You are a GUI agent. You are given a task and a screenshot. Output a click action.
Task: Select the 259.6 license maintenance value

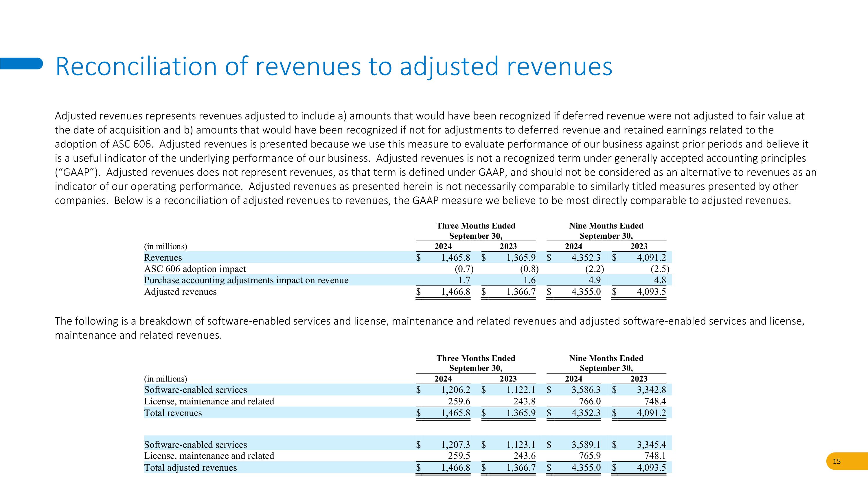pos(459,402)
